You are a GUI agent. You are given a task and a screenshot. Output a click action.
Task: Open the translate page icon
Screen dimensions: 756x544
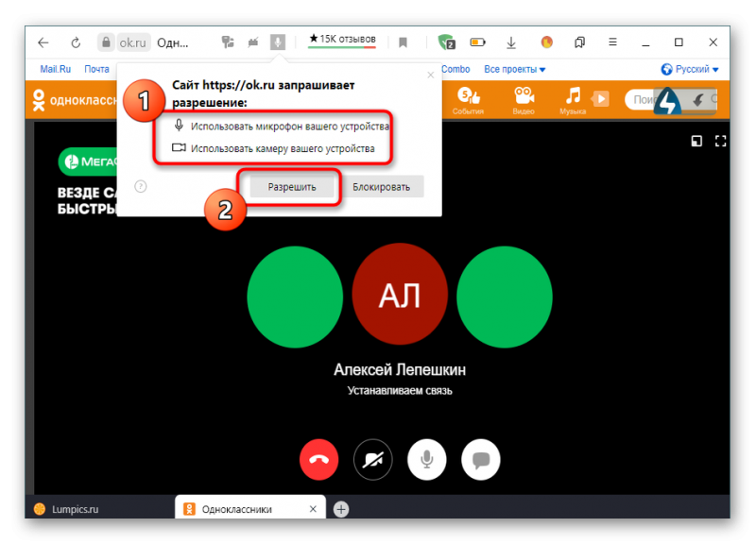[228, 42]
